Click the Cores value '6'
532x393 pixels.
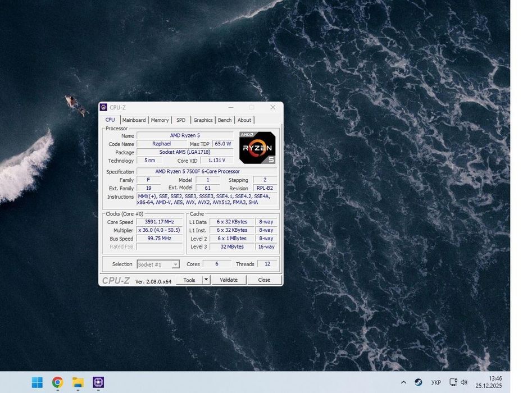point(217,264)
